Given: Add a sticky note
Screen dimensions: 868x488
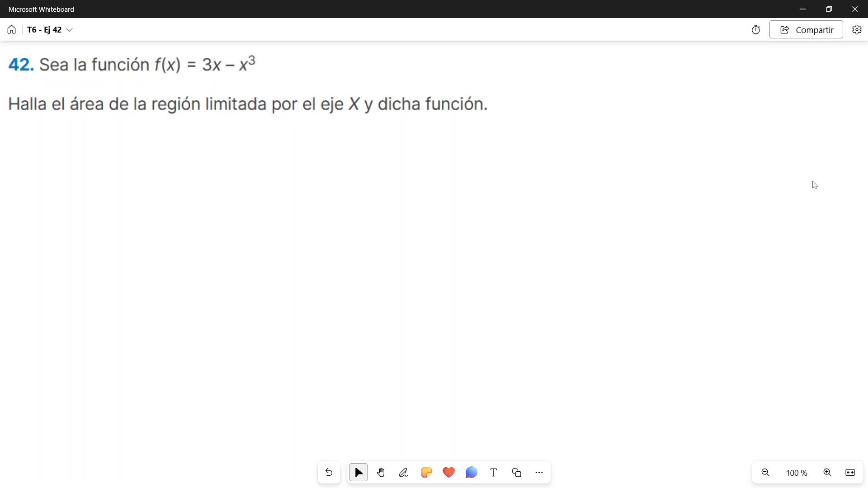Looking at the screenshot, I should click(426, 473).
